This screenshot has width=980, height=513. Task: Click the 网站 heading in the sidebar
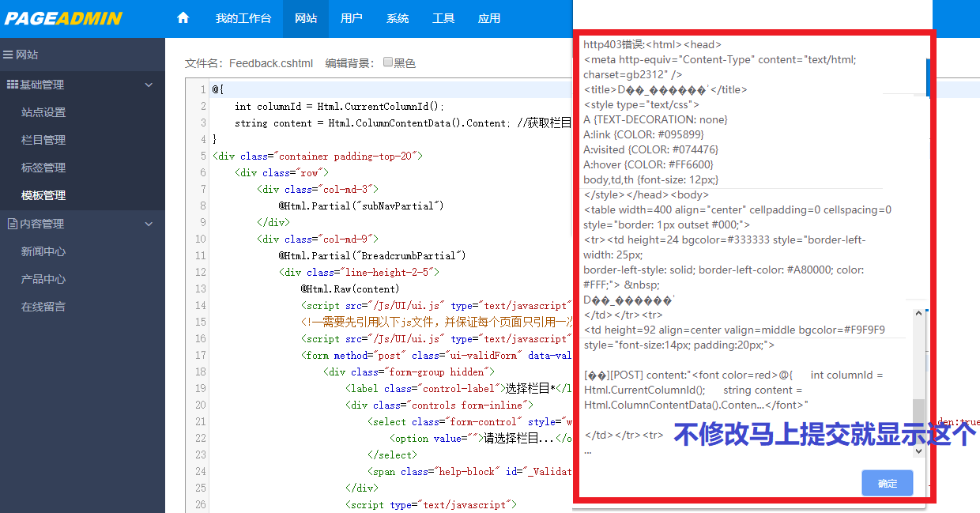[27, 55]
